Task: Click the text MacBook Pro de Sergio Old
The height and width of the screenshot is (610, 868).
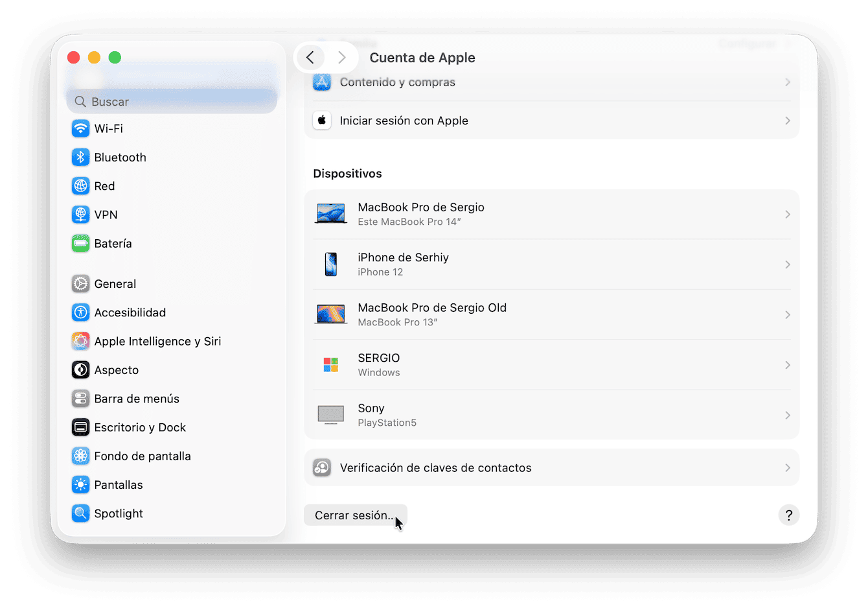Action: [432, 308]
